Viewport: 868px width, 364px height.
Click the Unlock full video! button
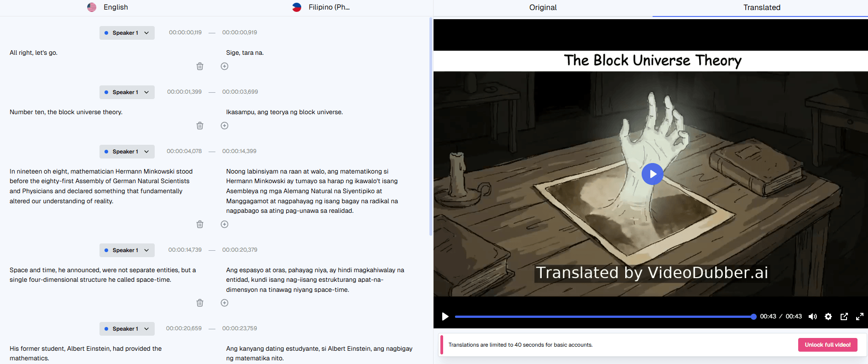(827, 345)
